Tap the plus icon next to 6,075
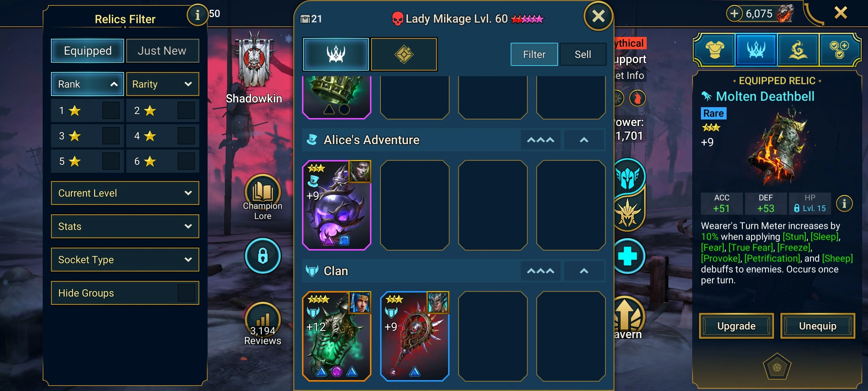868x391 pixels. pyautogui.click(x=734, y=14)
